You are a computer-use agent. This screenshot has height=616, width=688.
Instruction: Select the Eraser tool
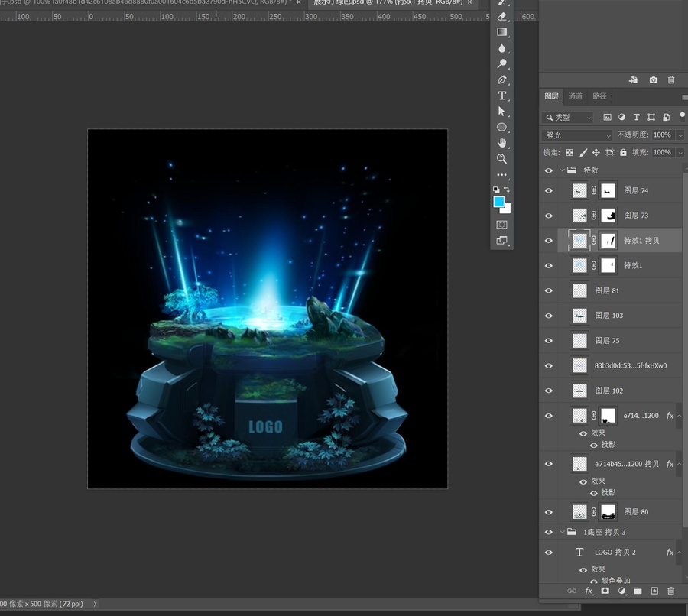click(x=502, y=17)
